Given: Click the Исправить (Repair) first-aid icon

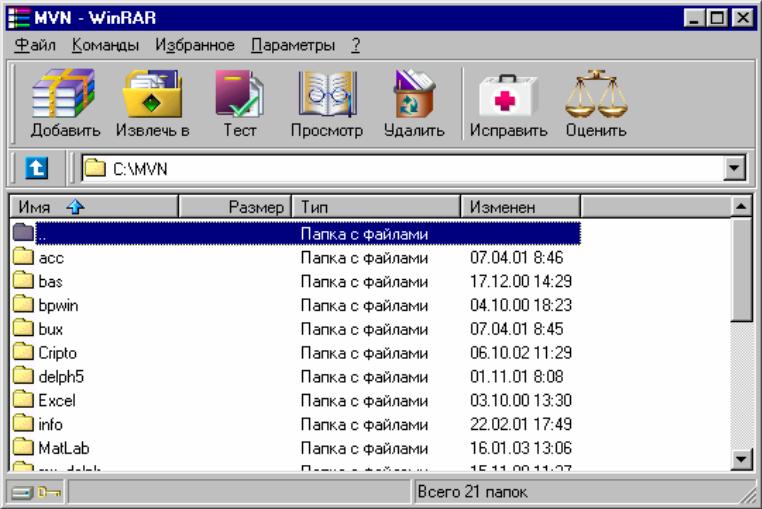Looking at the screenshot, I should (x=508, y=95).
